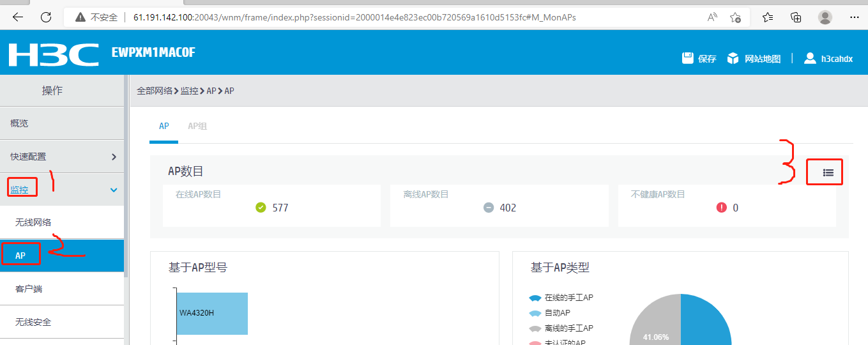The image size is (868, 345).
Task: Click the 577 online AP count
Action: (280, 208)
